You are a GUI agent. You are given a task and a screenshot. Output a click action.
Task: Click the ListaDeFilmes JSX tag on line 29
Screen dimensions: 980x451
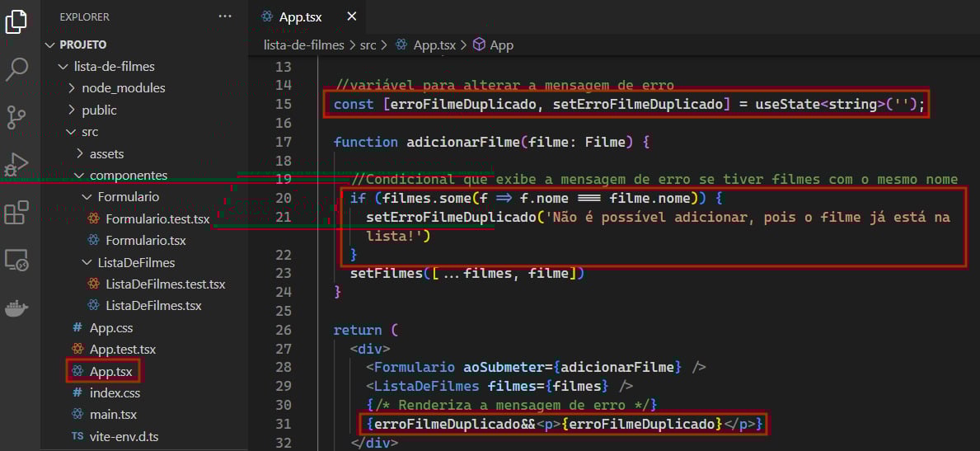click(427, 385)
